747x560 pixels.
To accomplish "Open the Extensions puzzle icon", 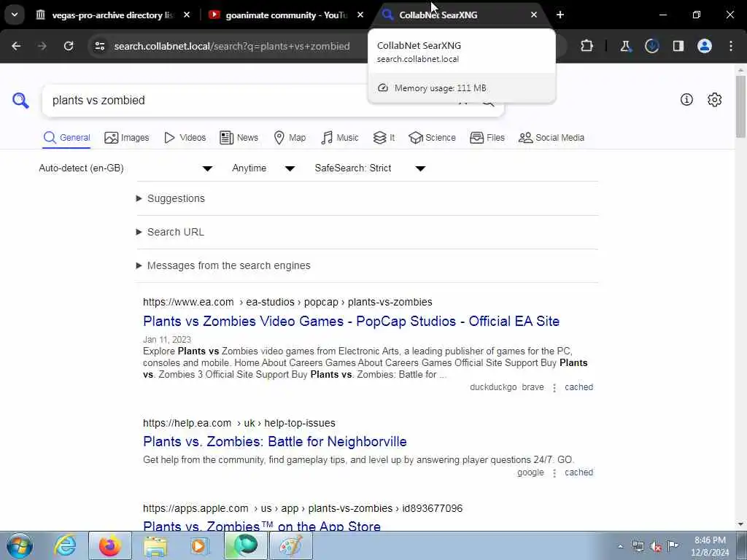I will (587, 46).
